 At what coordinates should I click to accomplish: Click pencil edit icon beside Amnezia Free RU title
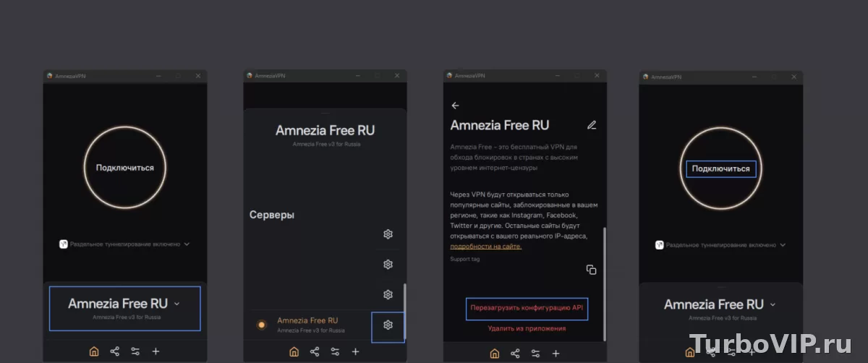592,125
